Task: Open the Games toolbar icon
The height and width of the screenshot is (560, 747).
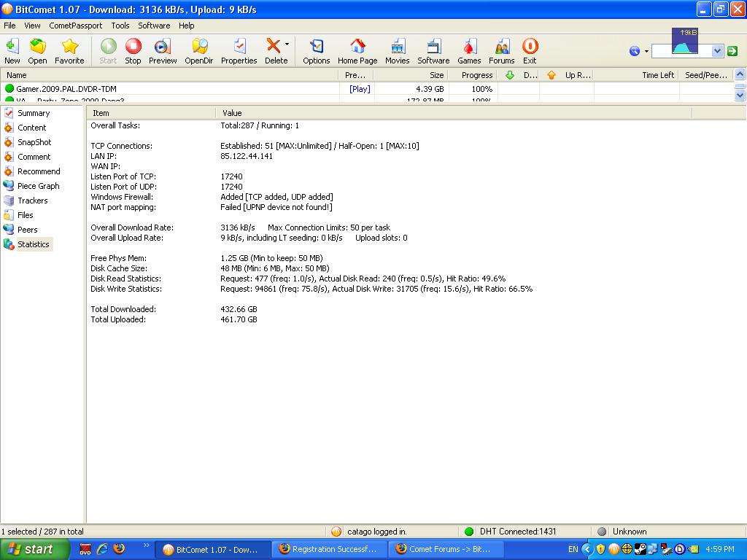Action: pos(469,46)
